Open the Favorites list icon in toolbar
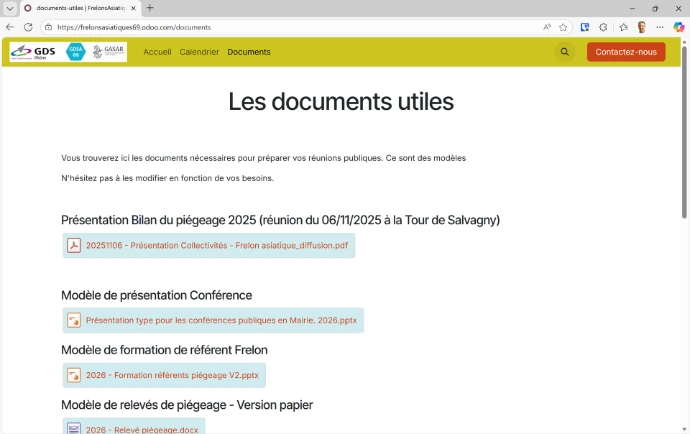690x434 pixels. 623,27
